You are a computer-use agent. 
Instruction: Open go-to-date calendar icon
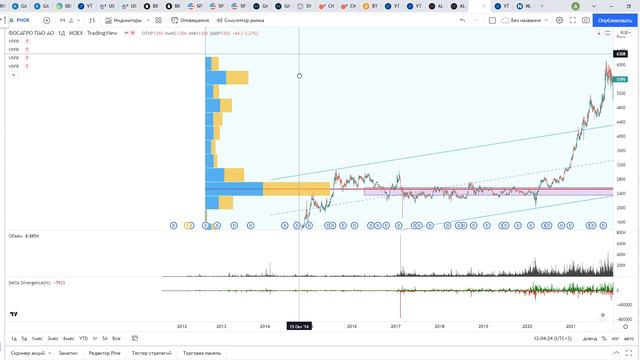[x=135, y=338]
